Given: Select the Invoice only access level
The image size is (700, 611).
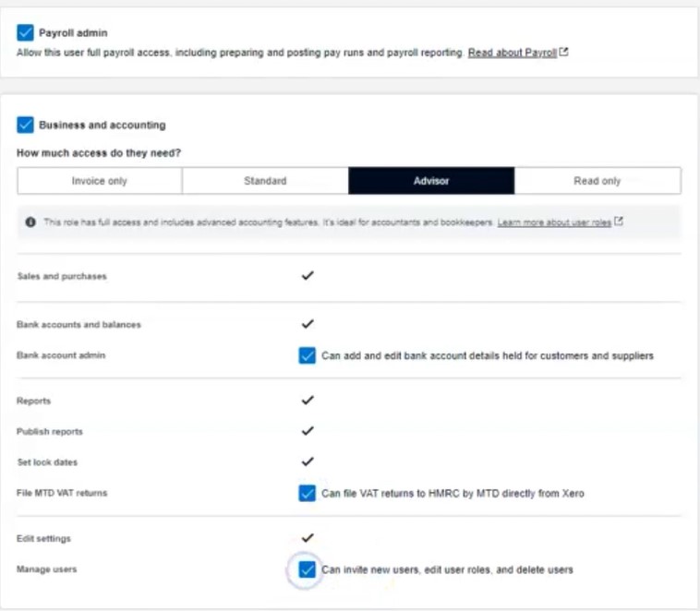Looking at the screenshot, I should click(100, 181).
